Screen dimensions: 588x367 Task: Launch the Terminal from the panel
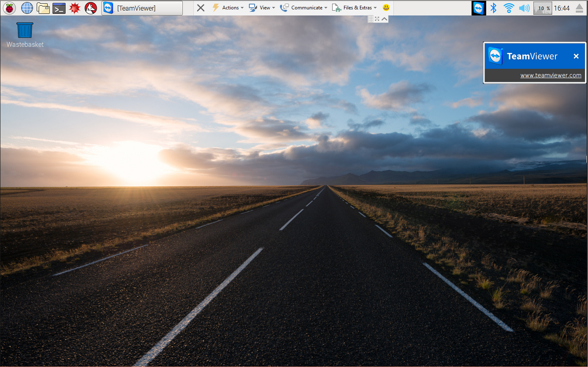pos(59,8)
